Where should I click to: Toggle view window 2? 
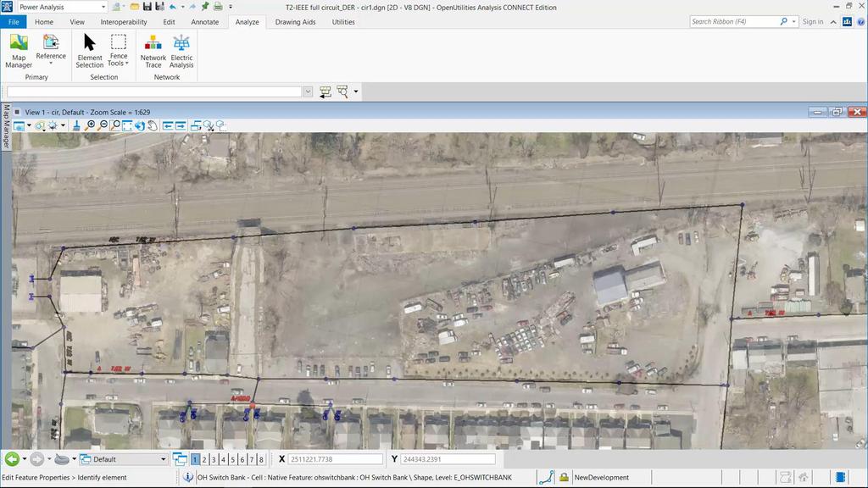(x=204, y=459)
